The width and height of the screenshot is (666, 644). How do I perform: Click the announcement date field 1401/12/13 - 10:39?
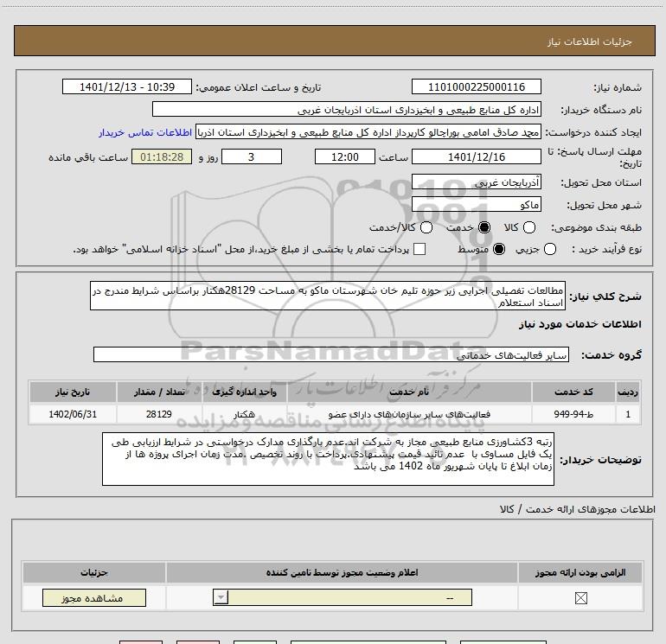pos(127,87)
